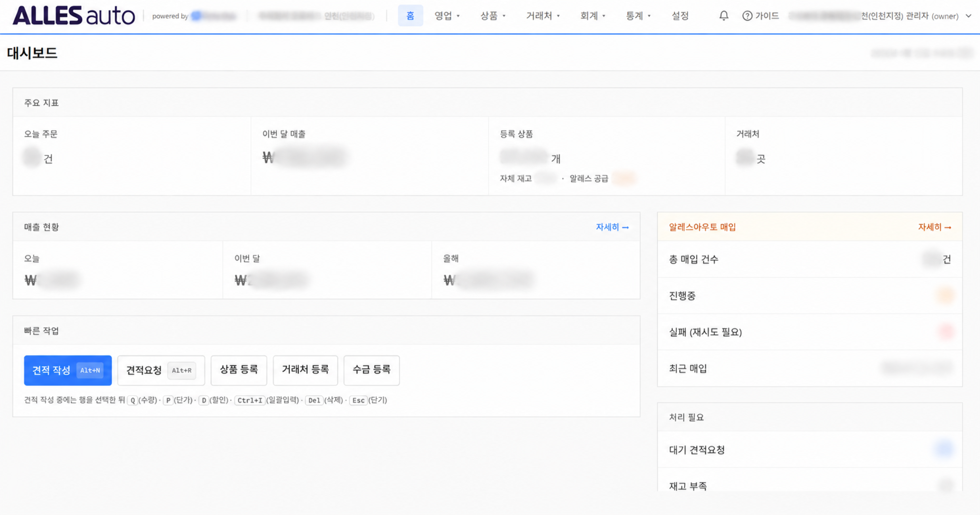Click the 견적요청 button
This screenshot has height=515, width=980.
click(x=161, y=370)
